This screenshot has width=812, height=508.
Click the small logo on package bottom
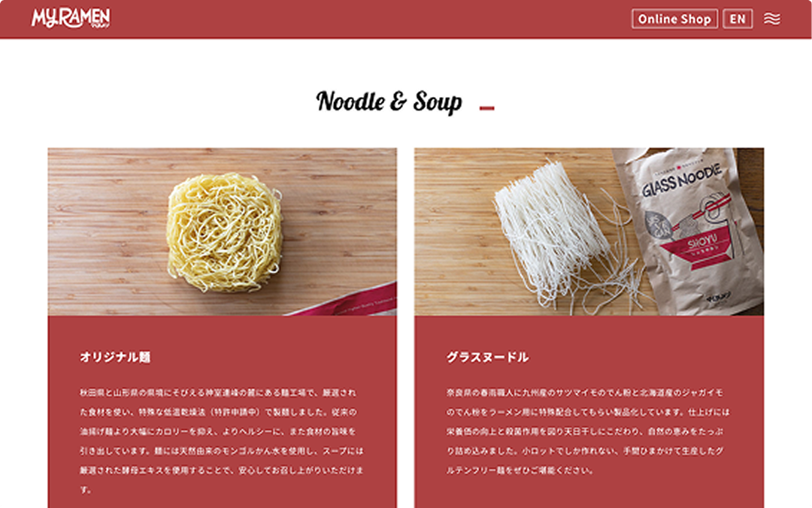click(x=718, y=298)
